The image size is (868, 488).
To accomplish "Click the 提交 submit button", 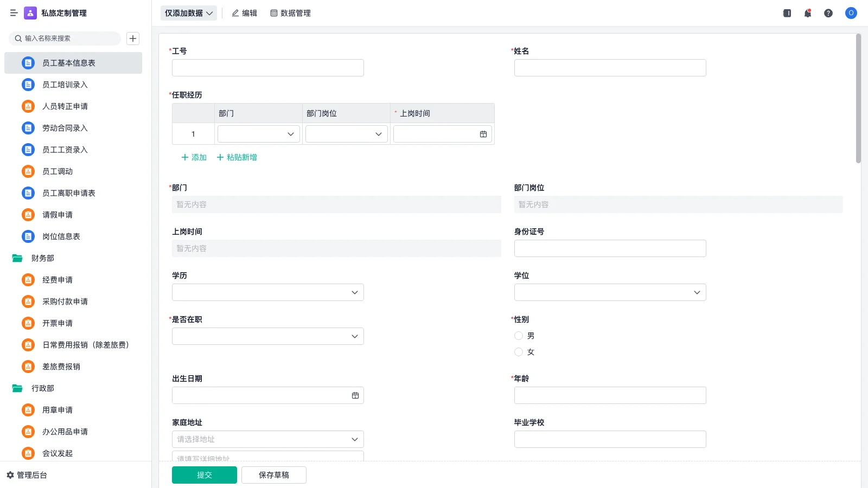I will (x=205, y=474).
